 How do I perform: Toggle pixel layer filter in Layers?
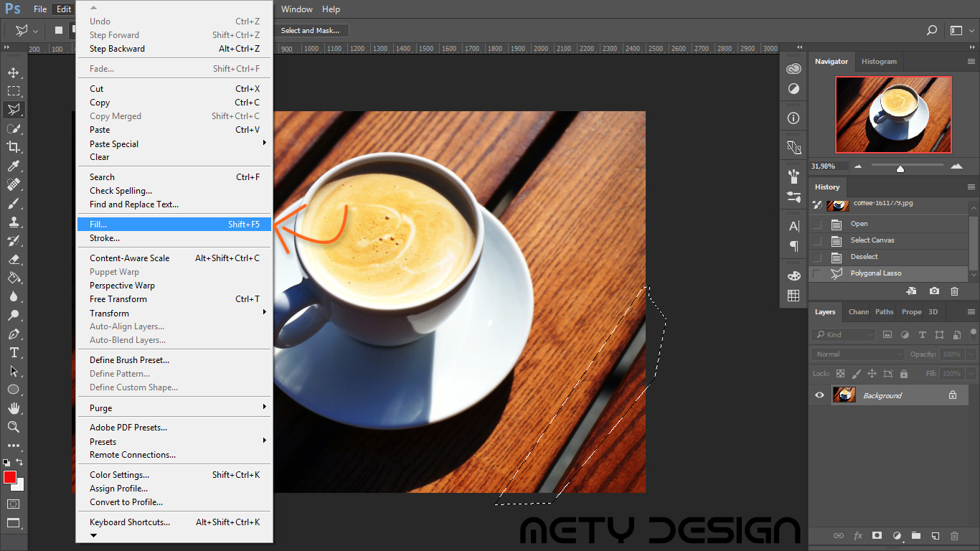pos(887,335)
